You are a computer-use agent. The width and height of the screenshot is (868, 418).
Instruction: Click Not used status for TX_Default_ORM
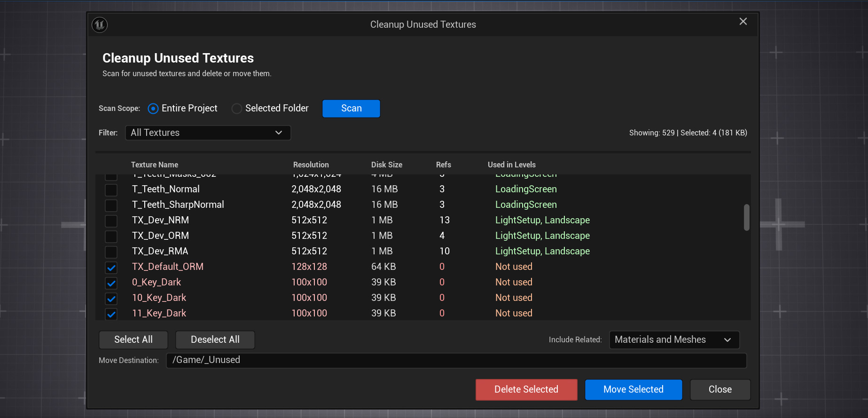pyautogui.click(x=514, y=267)
